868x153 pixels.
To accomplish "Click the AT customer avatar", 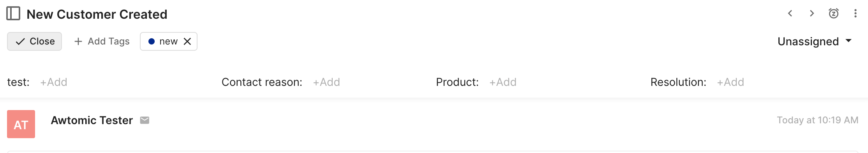I will pyautogui.click(x=21, y=124).
